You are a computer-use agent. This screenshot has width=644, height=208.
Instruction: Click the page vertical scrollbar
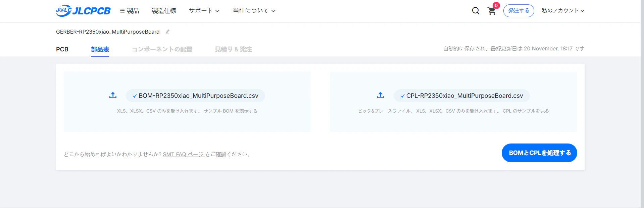pyautogui.click(x=642, y=104)
